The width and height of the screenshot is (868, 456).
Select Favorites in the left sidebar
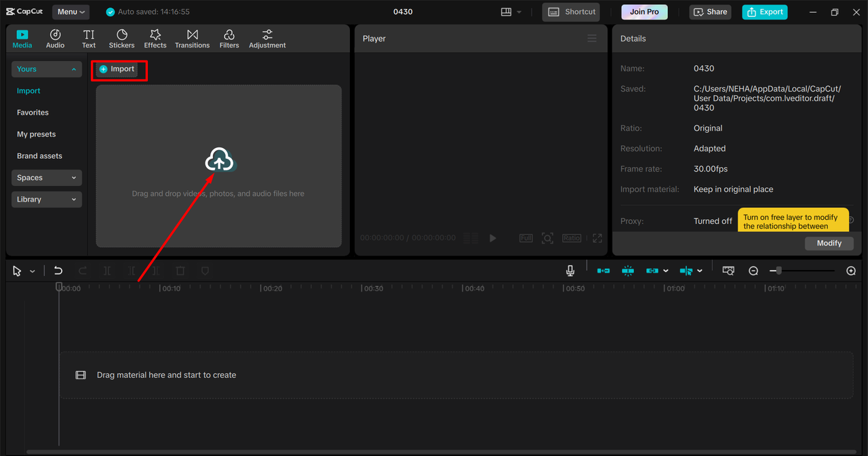(x=33, y=113)
